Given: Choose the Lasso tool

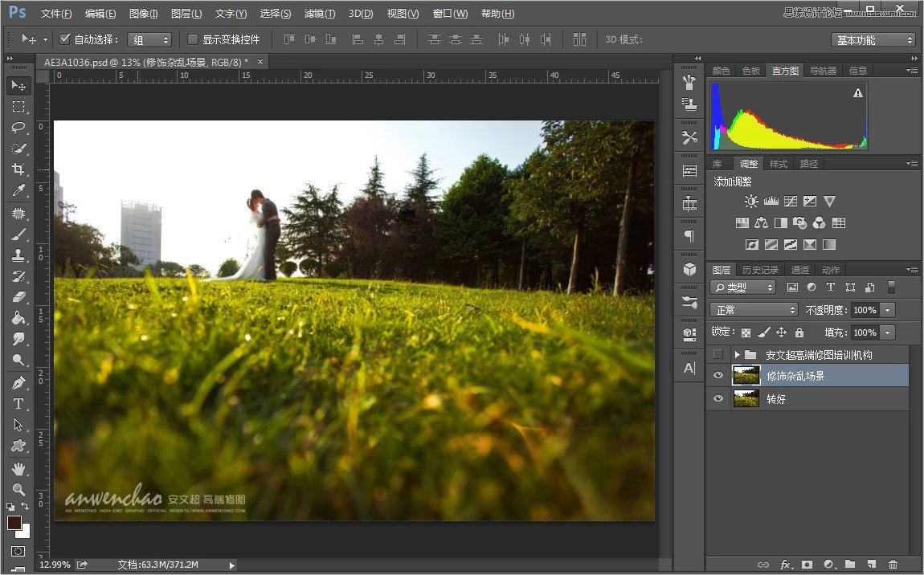Looking at the screenshot, I should 18,127.
